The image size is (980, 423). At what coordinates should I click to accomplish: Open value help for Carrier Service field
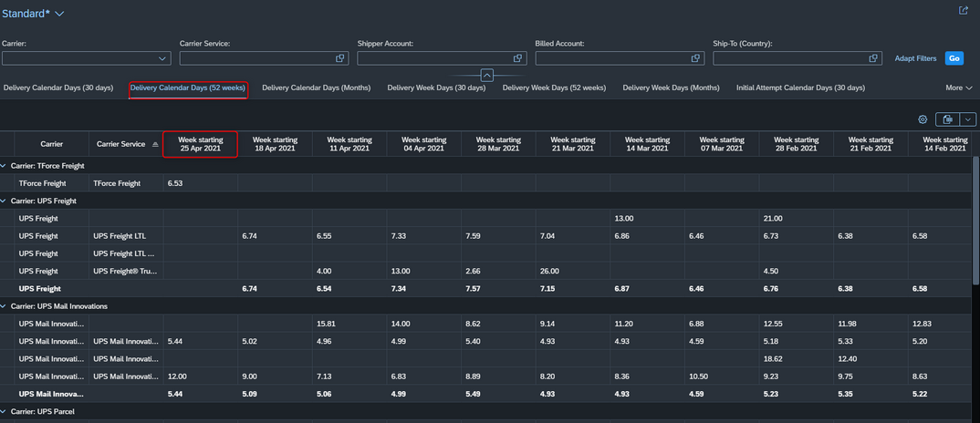coord(340,58)
